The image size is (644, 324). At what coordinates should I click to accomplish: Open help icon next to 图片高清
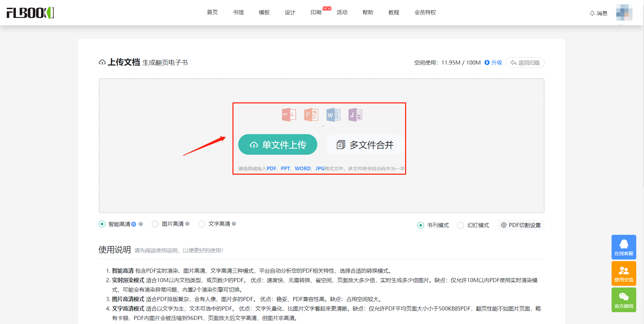point(188,224)
